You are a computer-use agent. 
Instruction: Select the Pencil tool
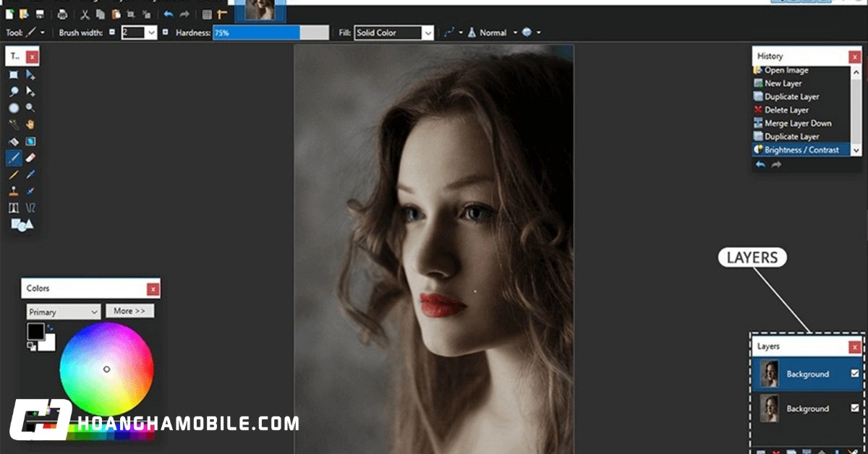13,174
